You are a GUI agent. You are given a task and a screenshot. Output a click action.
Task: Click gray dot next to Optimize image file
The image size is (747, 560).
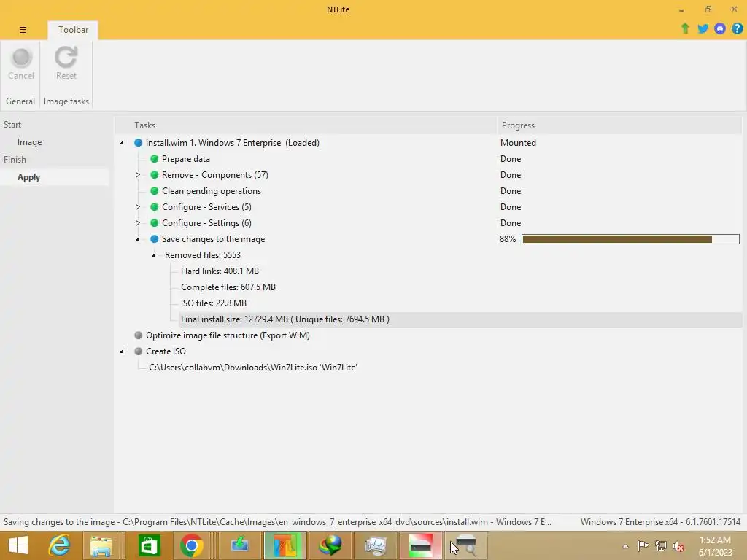[139, 335]
